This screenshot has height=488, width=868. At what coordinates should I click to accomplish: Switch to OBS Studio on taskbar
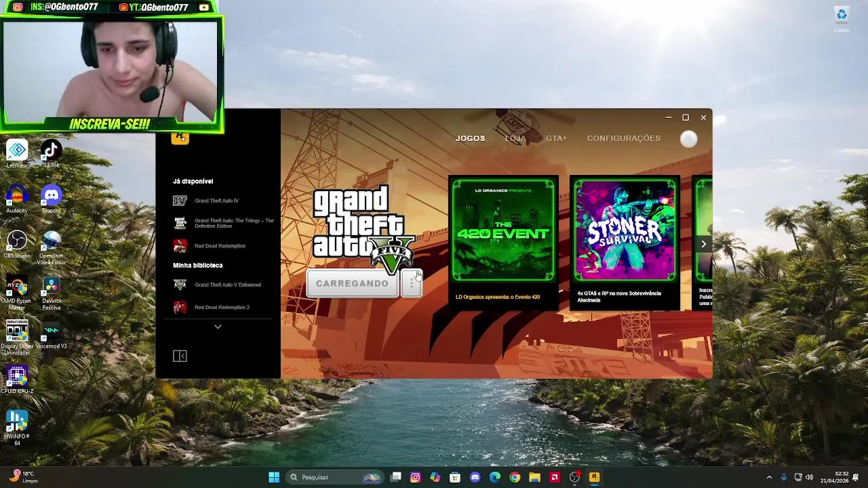[x=574, y=477]
